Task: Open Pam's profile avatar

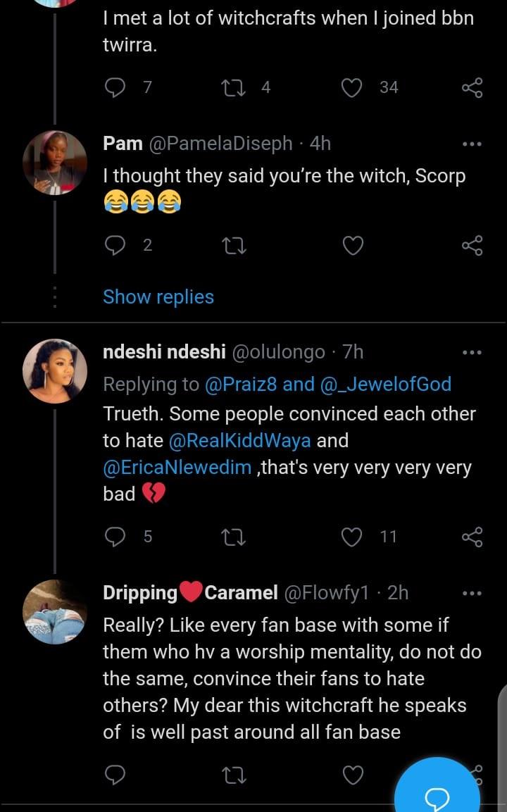Action: tap(55, 163)
